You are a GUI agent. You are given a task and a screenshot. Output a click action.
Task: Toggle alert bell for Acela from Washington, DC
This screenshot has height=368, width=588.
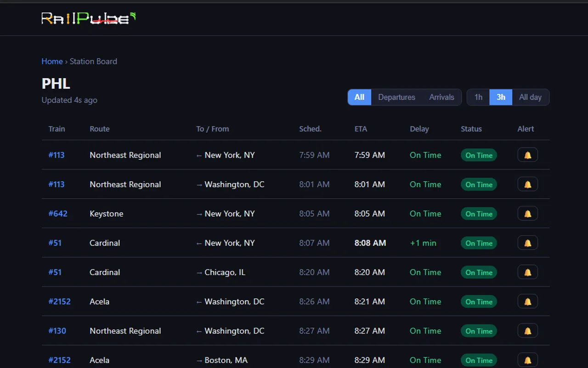click(x=527, y=302)
